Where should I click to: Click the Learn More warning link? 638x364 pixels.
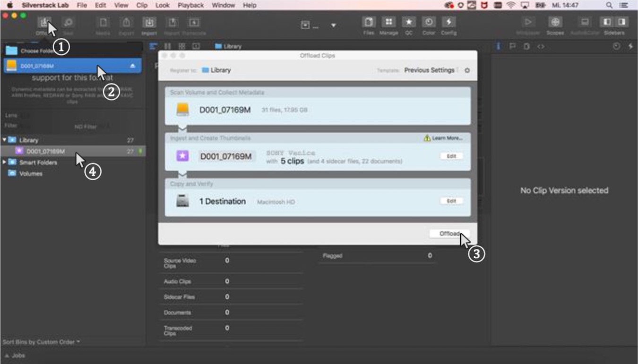[443, 138]
